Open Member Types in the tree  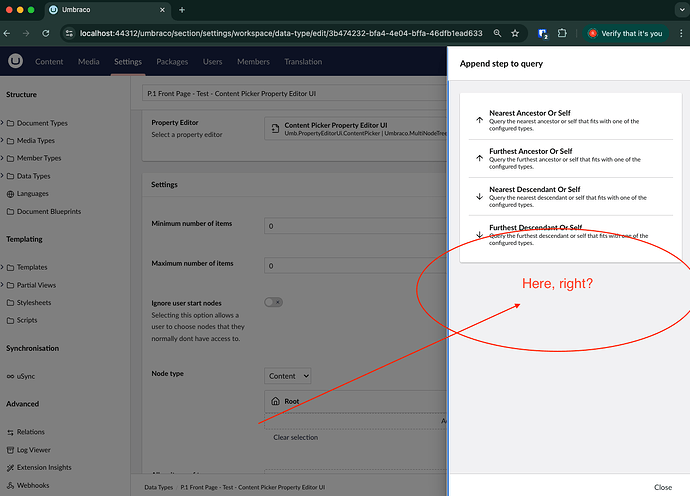[39, 158]
